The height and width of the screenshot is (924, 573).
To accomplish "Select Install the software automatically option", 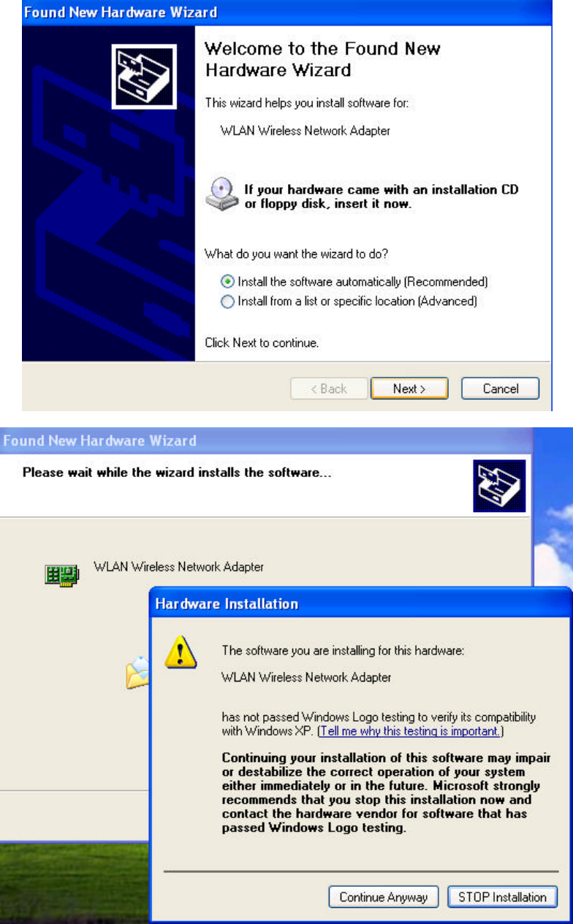I will click(354, 281).
